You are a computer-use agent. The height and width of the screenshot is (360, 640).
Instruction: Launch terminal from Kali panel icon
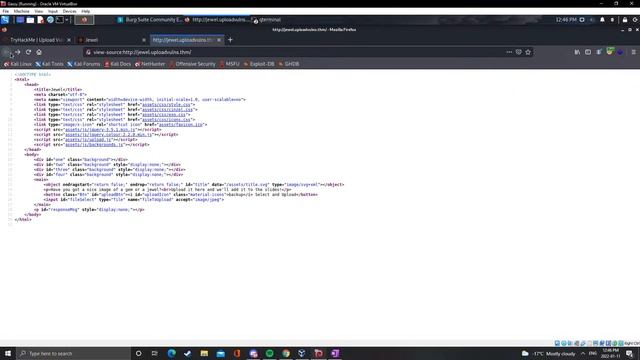point(60,20)
